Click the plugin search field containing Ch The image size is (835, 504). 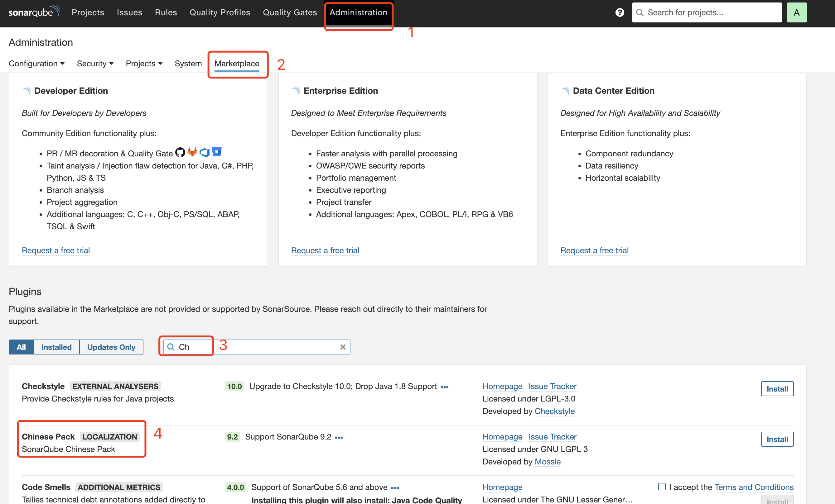tap(257, 347)
